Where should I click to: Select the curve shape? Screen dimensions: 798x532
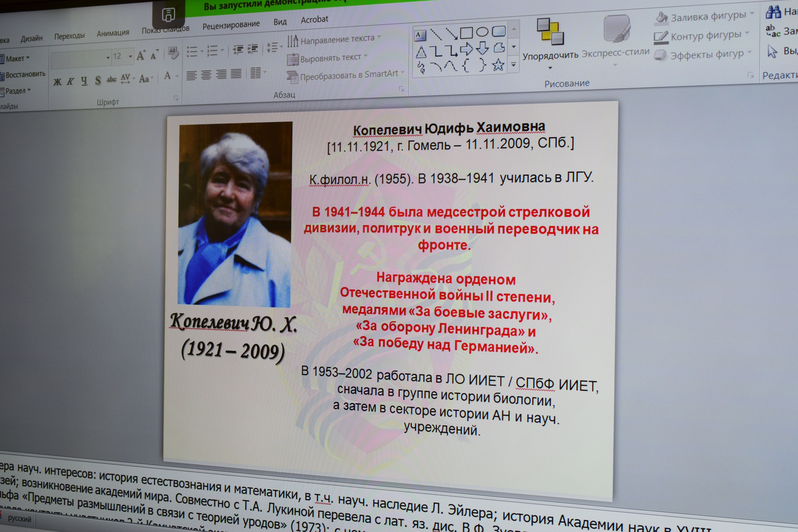click(x=451, y=66)
